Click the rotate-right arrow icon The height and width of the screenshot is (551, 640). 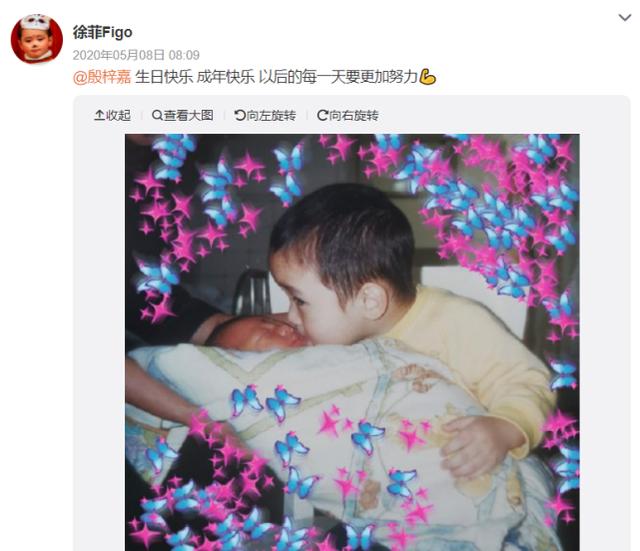(322, 116)
